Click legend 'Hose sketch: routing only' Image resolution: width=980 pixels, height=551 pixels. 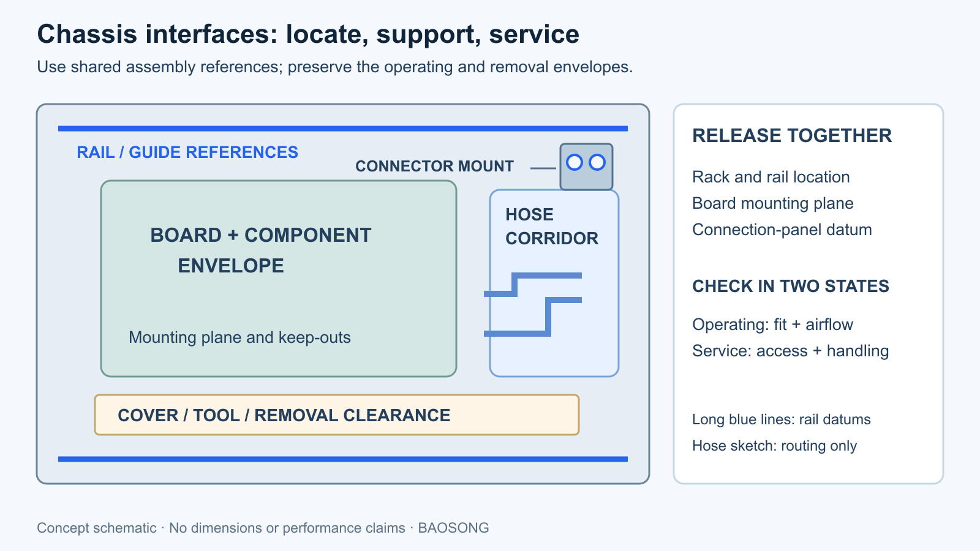[774, 446]
